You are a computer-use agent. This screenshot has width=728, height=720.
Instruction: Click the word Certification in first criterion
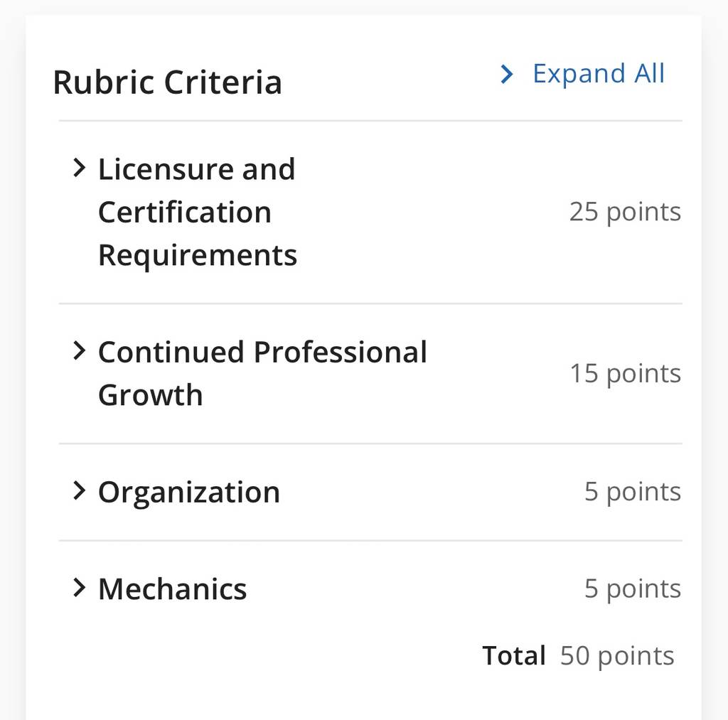tap(185, 212)
